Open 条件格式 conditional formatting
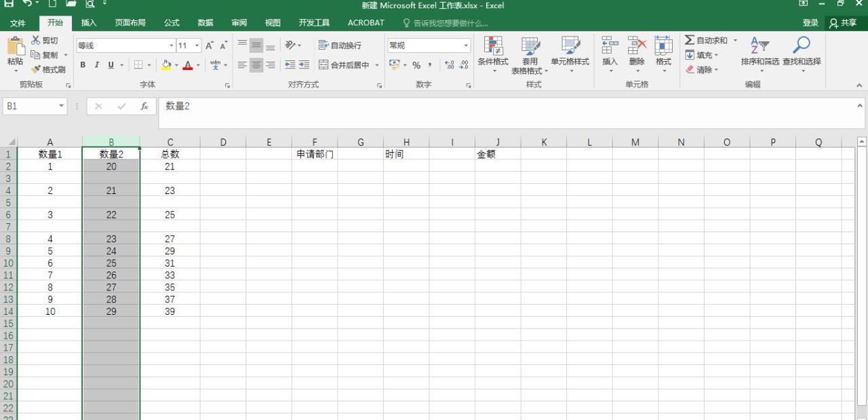 point(493,54)
